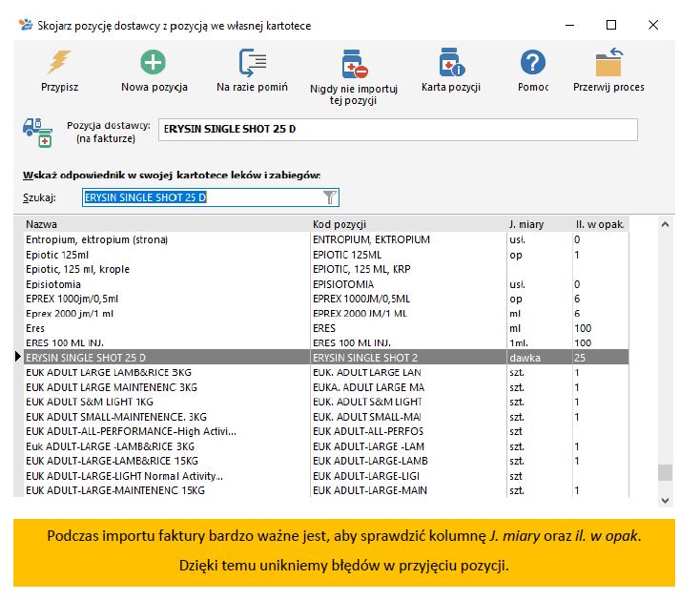Select row EPREX 1000jm/0,5ml
The image size is (700, 600).
point(326,299)
